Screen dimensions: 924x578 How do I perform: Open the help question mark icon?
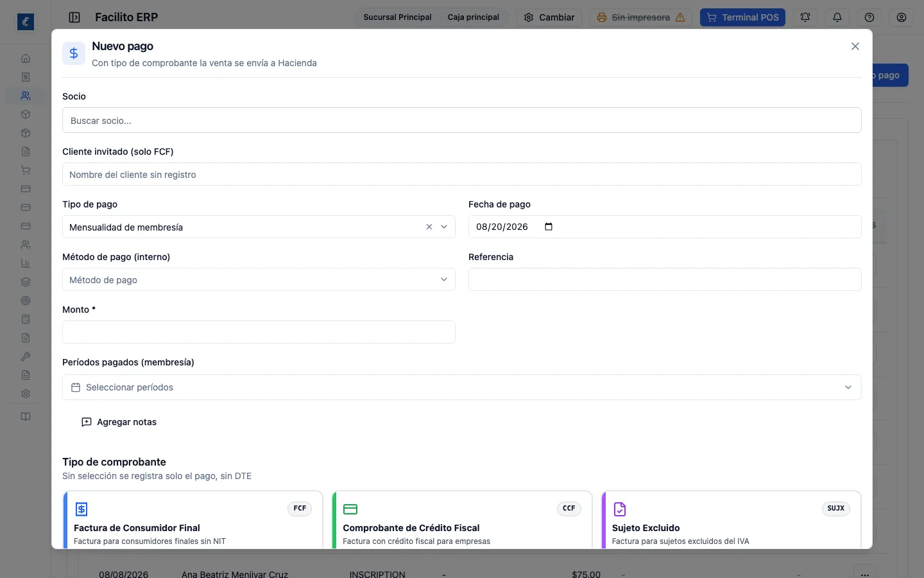pos(869,17)
